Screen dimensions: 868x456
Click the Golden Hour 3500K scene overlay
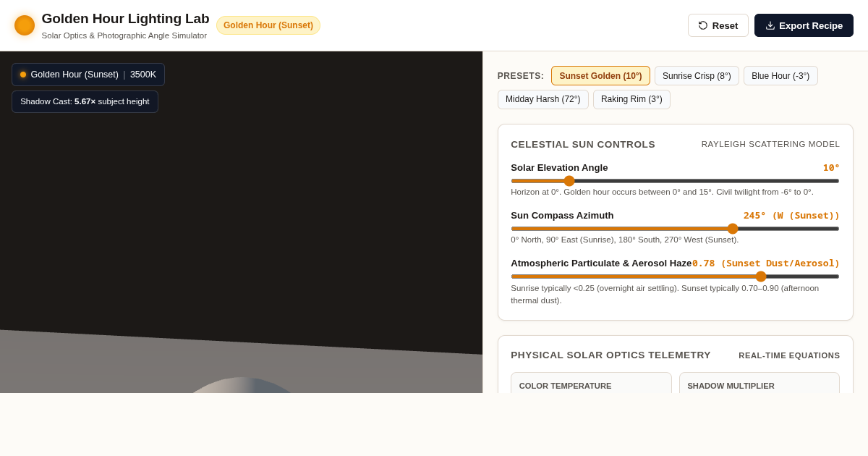click(88, 75)
